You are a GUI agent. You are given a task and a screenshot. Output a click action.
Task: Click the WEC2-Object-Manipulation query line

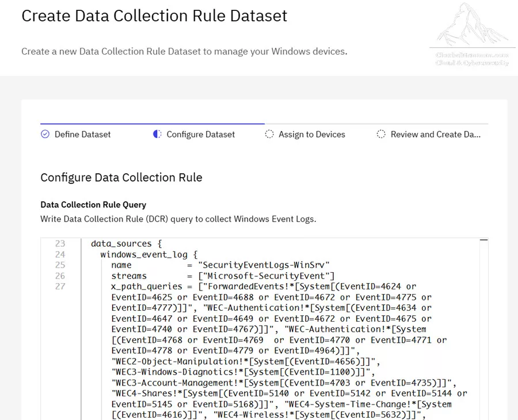[246, 361]
